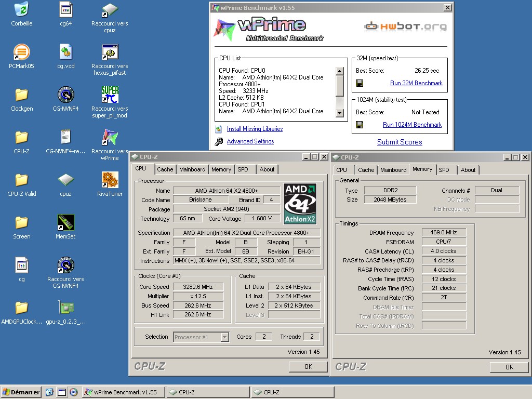Run the 1024M Benchmark link
The image size is (532, 399).
click(412, 125)
